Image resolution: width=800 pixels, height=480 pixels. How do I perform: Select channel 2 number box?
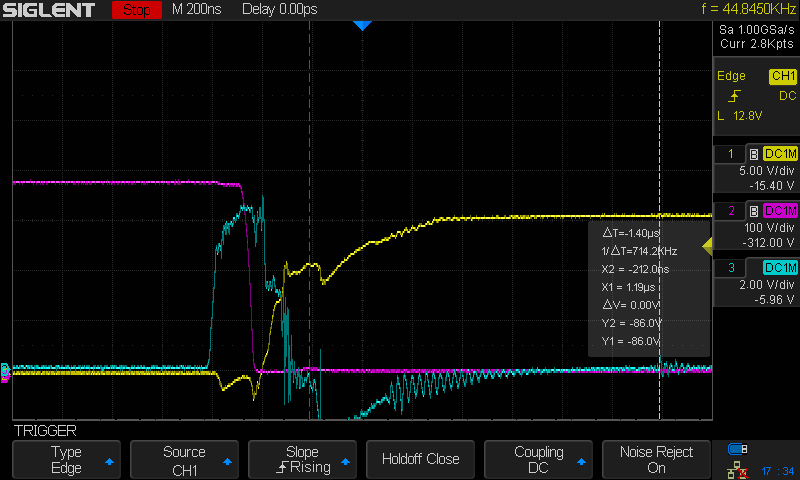pyautogui.click(x=730, y=211)
